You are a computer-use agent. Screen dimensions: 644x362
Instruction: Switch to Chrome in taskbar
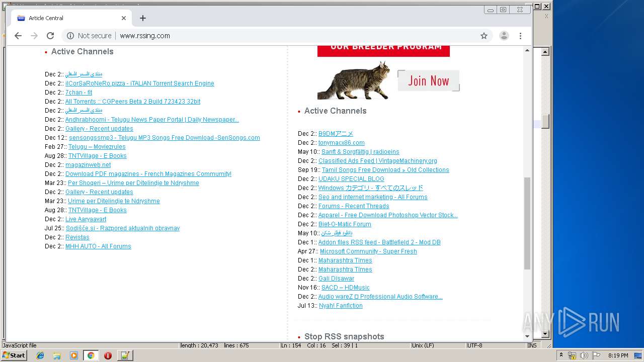[91, 355]
